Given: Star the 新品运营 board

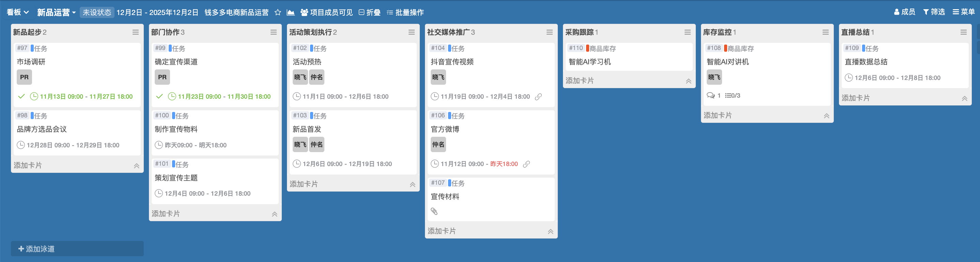Looking at the screenshot, I should tap(278, 13).
